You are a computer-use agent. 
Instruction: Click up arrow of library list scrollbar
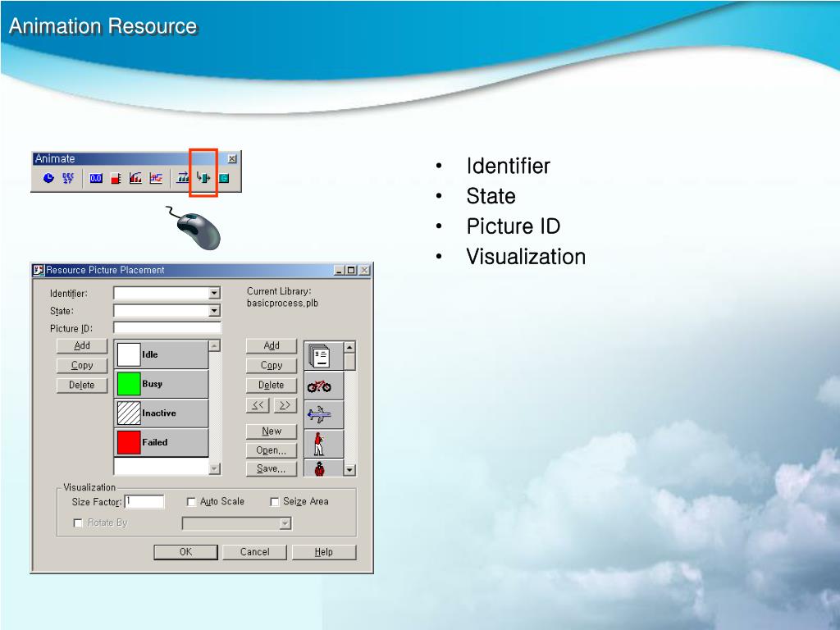click(349, 347)
